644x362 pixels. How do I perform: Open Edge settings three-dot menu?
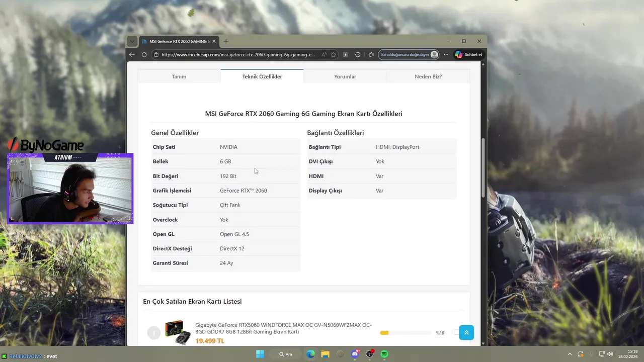[x=446, y=55]
